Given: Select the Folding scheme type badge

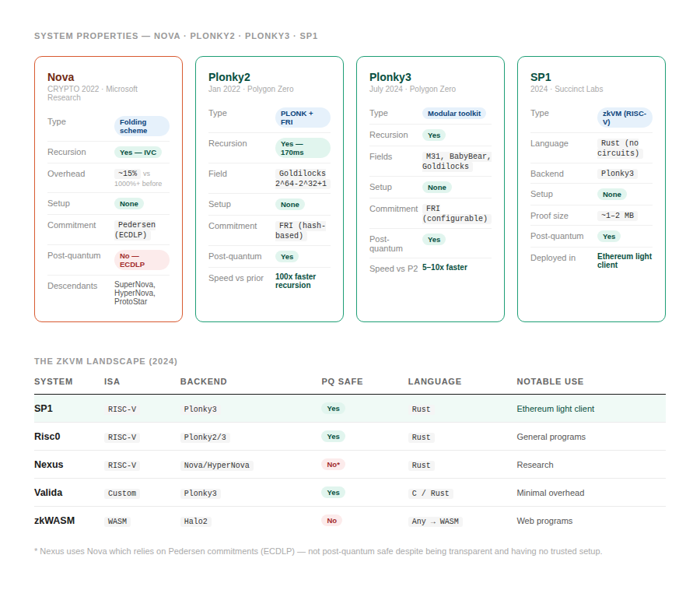Looking at the screenshot, I should tap(142, 126).
